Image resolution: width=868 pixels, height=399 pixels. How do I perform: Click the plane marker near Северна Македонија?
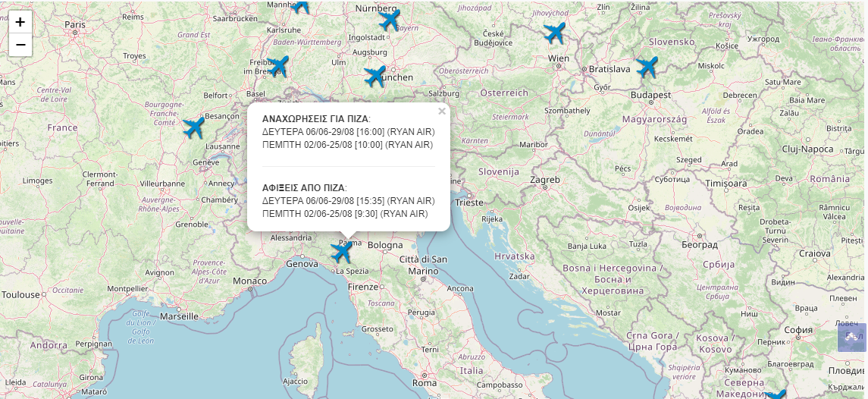776,394
